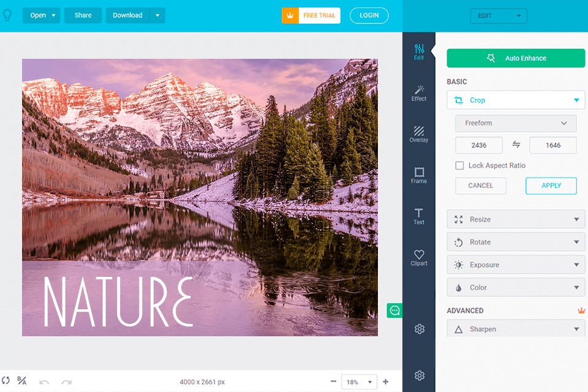Image resolution: width=588 pixels, height=392 pixels.
Task: Click the crop width field 2436
Action: (479, 145)
